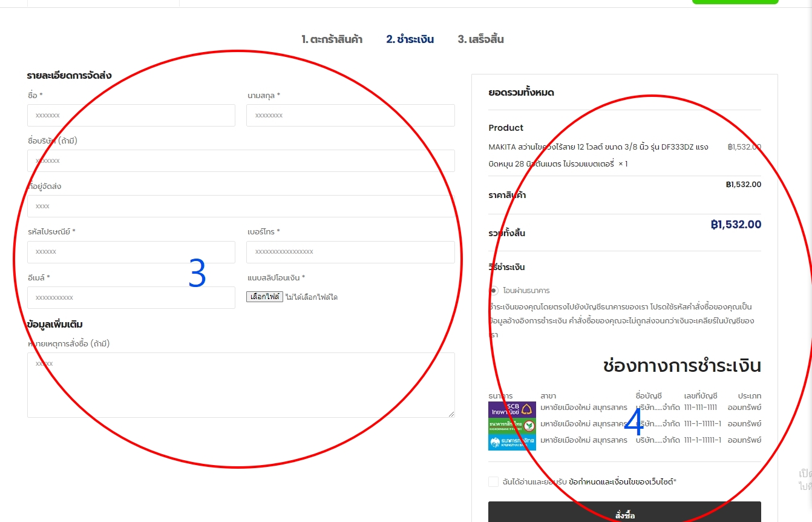812x522 pixels.
Task: Click the เลือกไฟล์ choose file button
Action: coord(264,297)
